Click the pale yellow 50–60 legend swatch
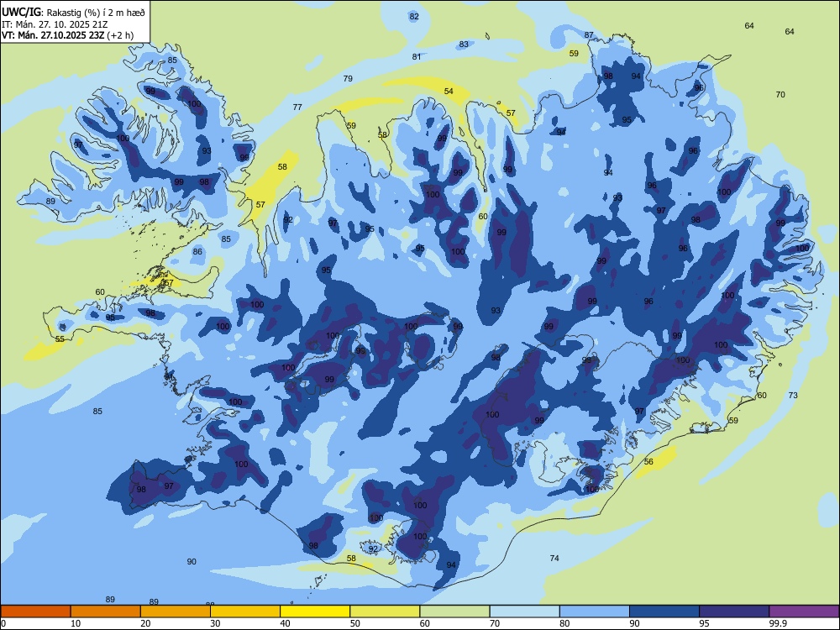 [x=386, y=612]
